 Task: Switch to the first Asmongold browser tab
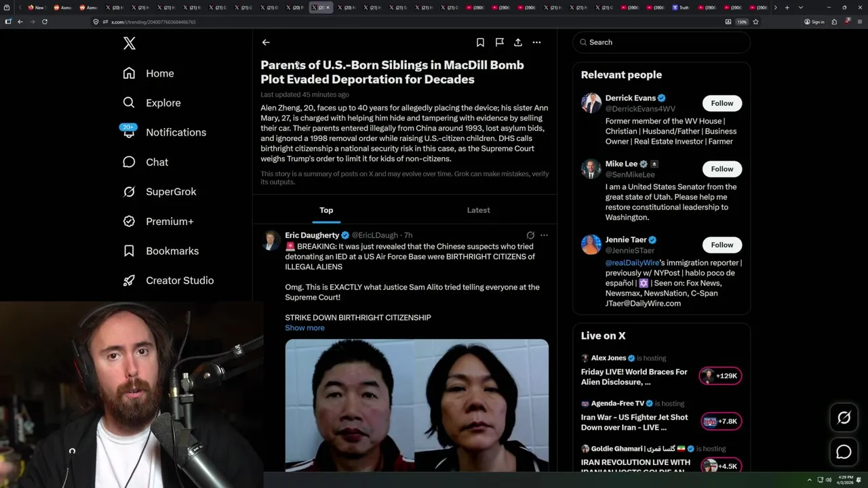click(x=62, y=7)
